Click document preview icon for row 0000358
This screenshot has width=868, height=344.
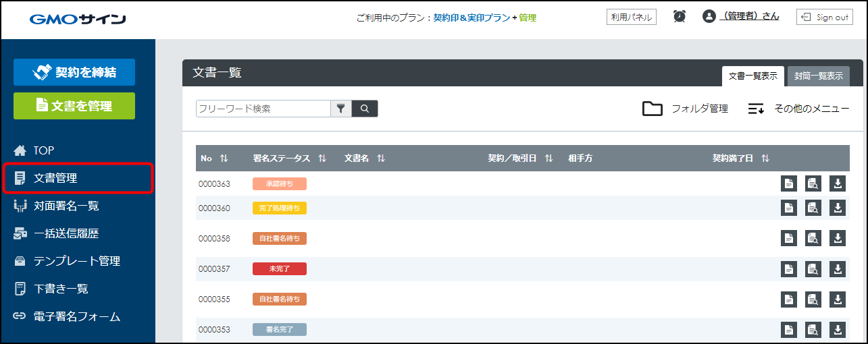(x=813, y=238)
